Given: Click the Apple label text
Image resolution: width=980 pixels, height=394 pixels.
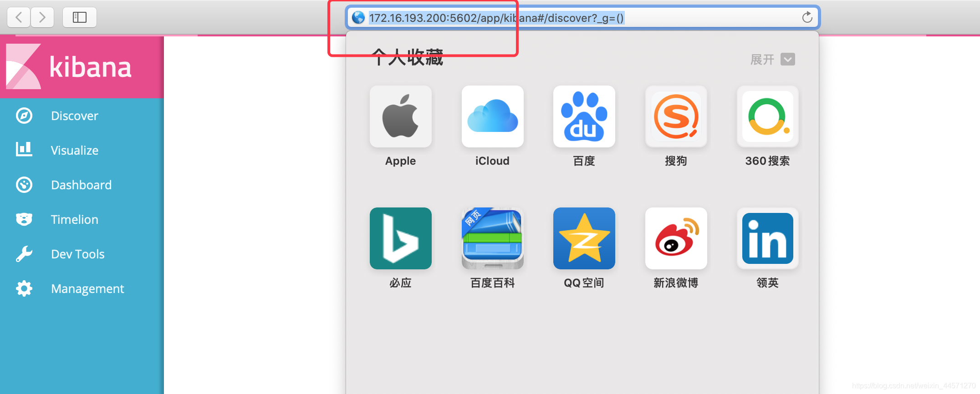Looking at the screenshot, I should [x=401, y=161].
